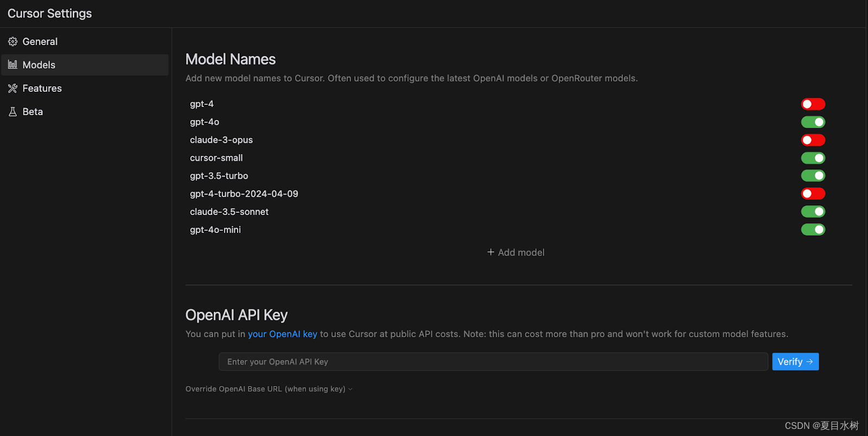Click the gpt-3.5-turbo model name
This screenshot has width=868, height=436.
(x=219, y=176)
